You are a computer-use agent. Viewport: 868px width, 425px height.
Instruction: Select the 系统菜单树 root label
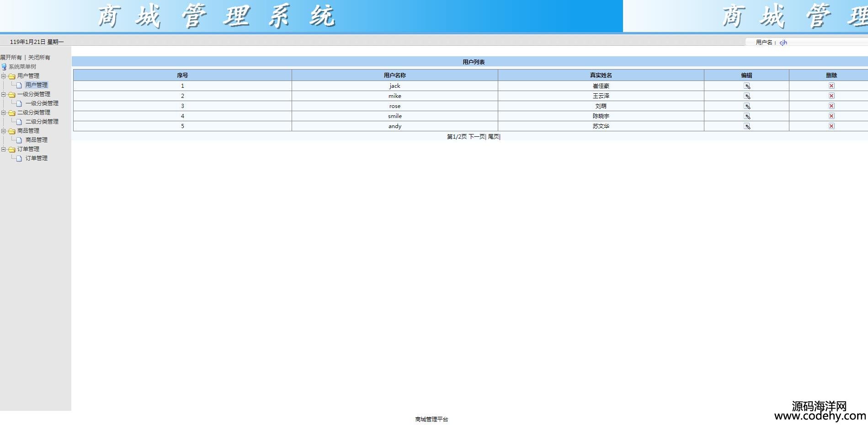pos(22,67)
